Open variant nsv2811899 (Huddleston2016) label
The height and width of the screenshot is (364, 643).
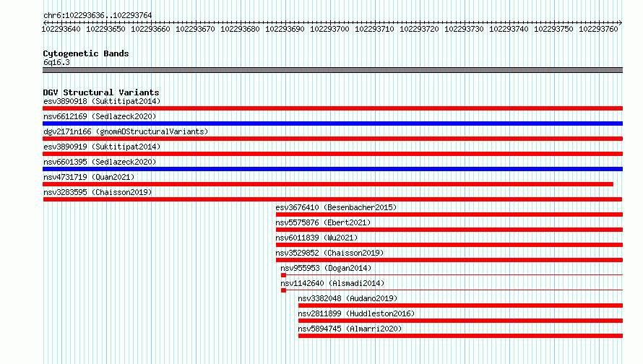tap(356, 313)
